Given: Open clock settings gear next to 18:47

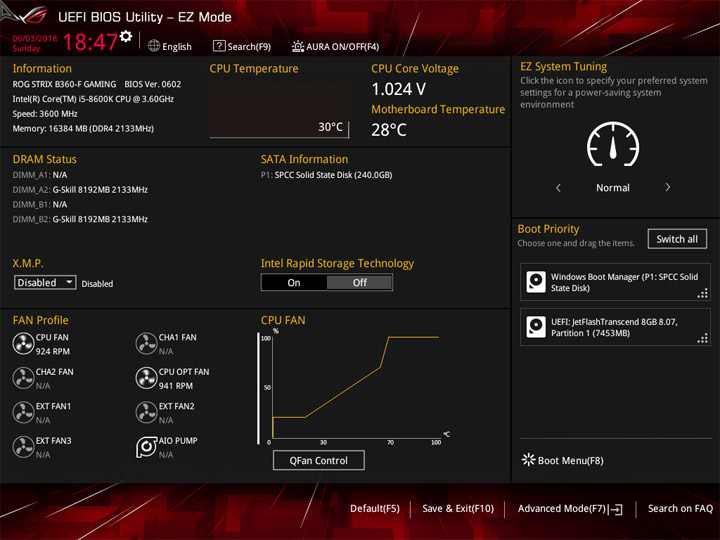Looking at the screenshot, I should pos(126,36).
